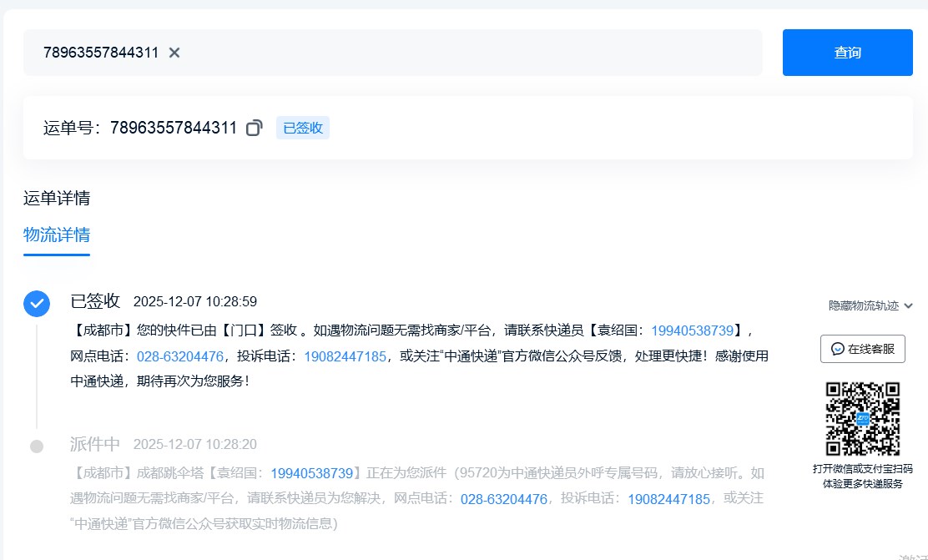This screenshot has height=560, width=928.
Task: Clear the tracking number in search box
Action: pyautogui.click(x=174, y=53)
